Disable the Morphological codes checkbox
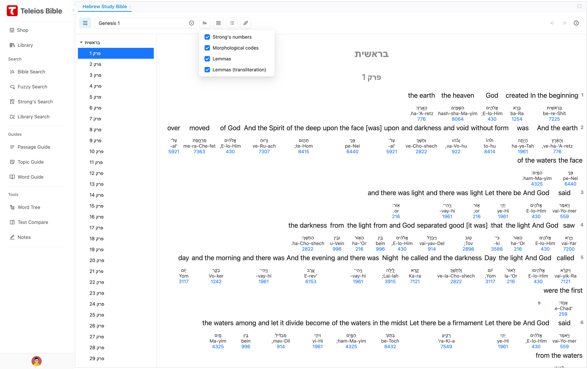Viewport: 588px width, 369px height. (x=207, y=48)
